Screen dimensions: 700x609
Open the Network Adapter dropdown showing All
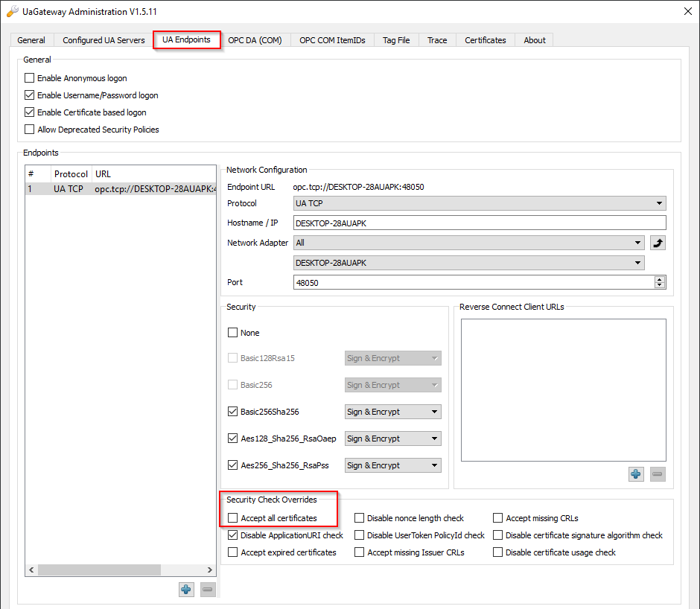coord(468,243)
